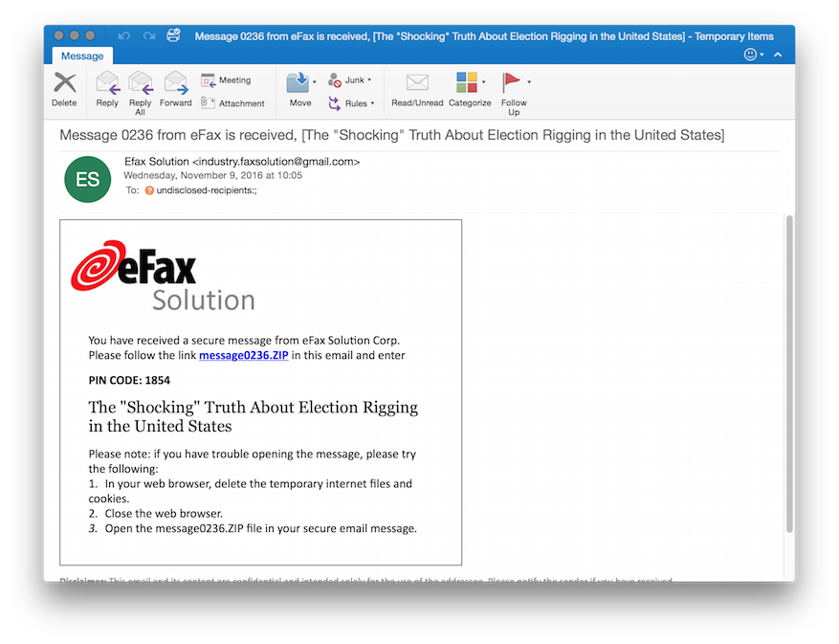Viewport: 839px width, 644px height.
Task: Click the Move folder icon
Action: click(298, 86)
